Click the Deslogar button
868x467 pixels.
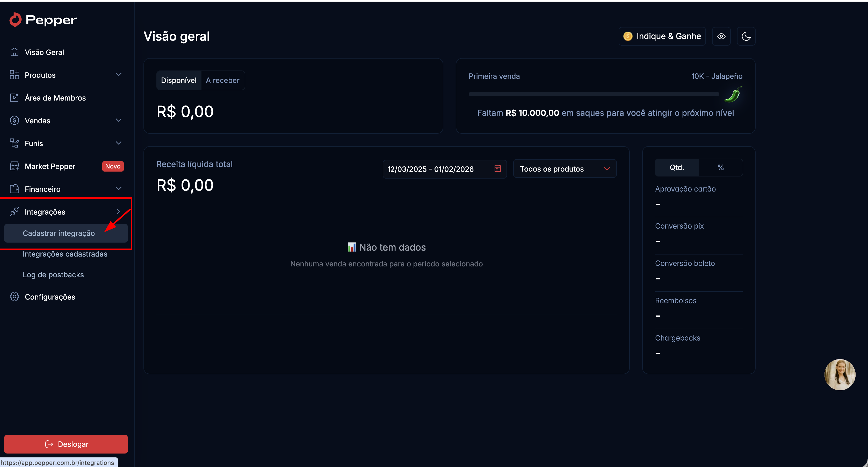66,444
